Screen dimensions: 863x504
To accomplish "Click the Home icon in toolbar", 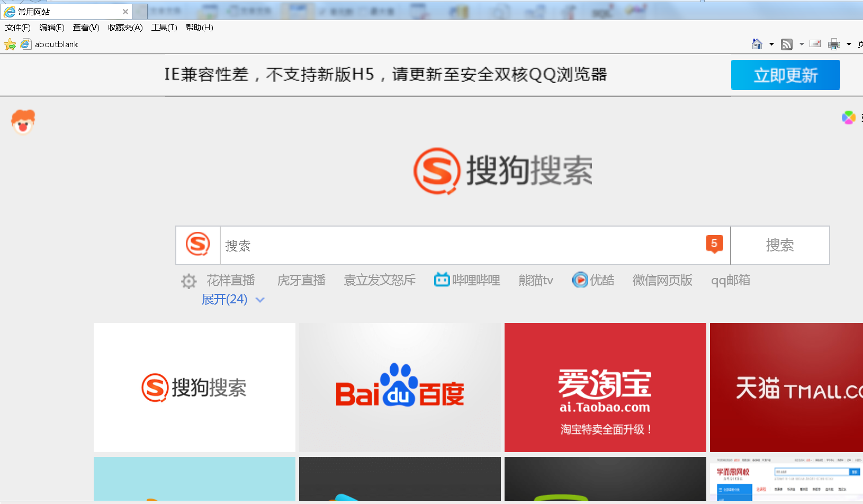I will pyautogui.click(x=757, y=44).
